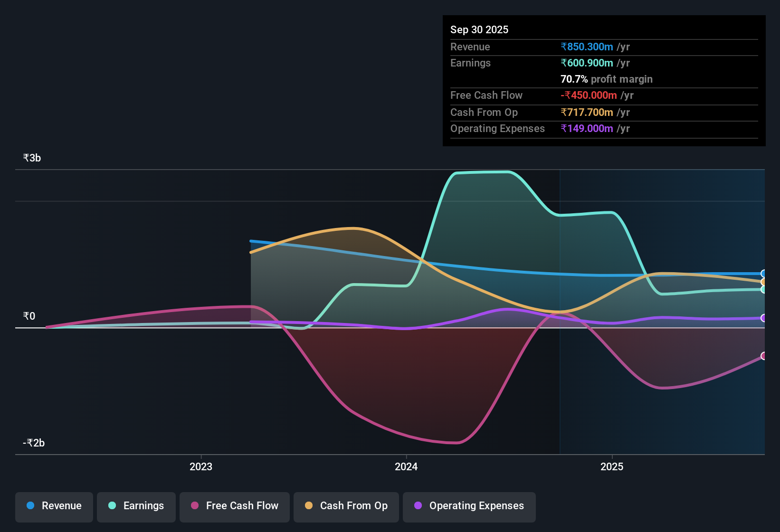Select the Earnings endpoint marker on chart
780x532 pixels.
tap(764, 289)
